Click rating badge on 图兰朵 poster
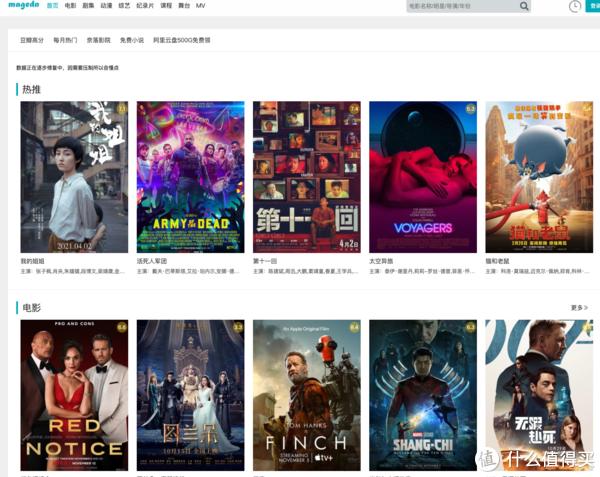600x477 pixels. coord(238,327)
